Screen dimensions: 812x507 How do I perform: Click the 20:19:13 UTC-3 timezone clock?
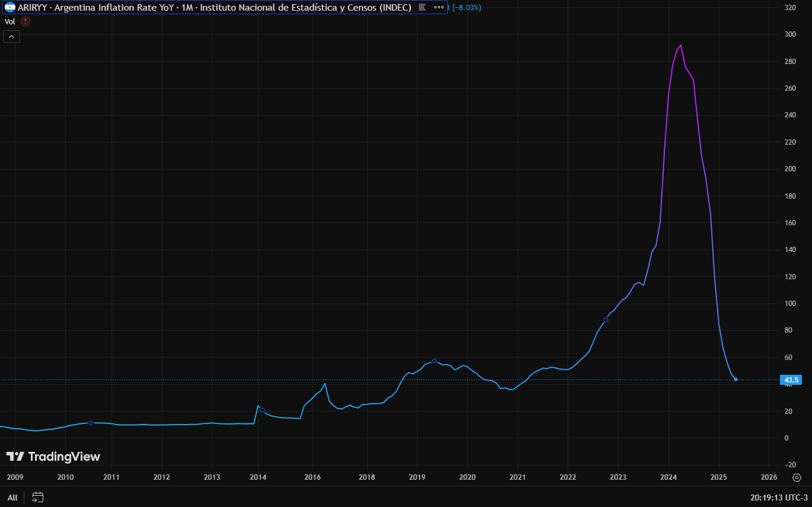point(780,498)
